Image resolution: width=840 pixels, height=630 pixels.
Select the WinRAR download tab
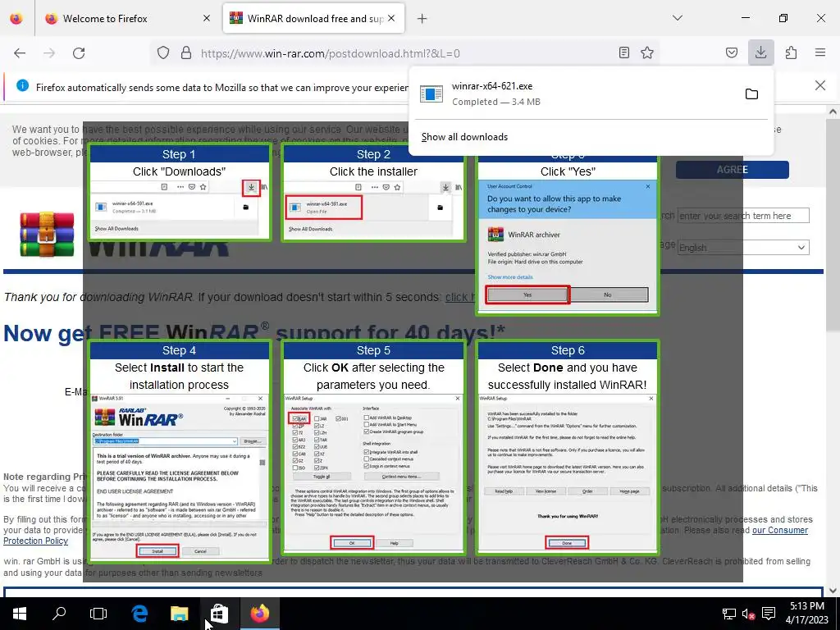tap(313, 18)
